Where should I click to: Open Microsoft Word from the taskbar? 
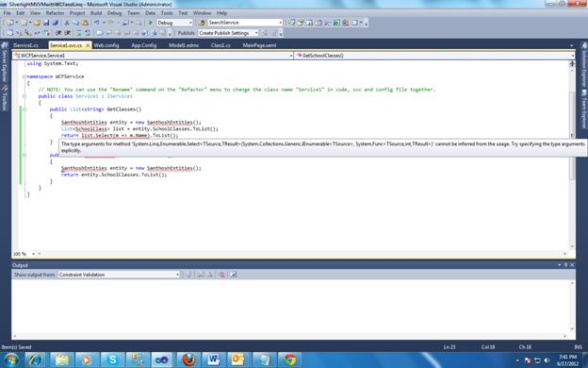pos(214,360)
